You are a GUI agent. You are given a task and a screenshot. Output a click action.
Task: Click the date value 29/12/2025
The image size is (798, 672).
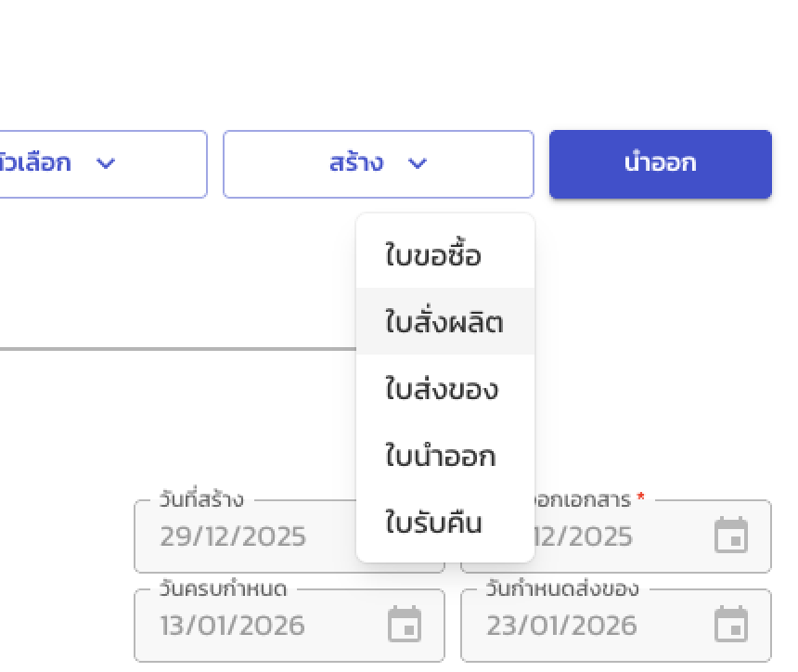[x=232, y=536]
